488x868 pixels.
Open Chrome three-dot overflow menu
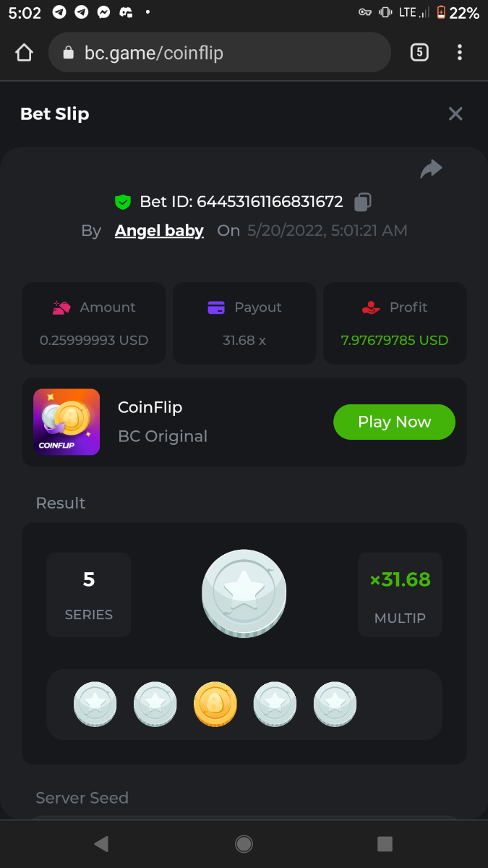tap(460, 52)
